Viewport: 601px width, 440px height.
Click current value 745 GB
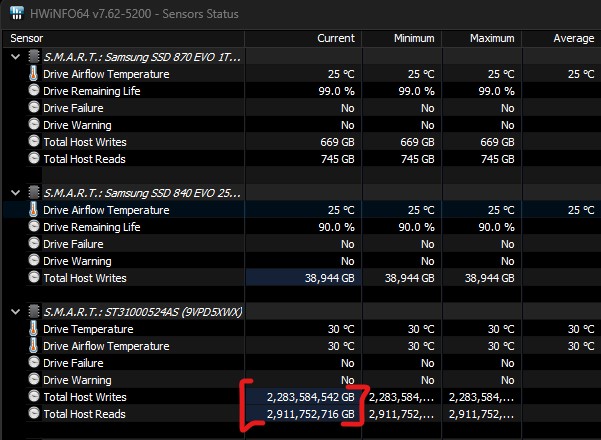tap(337, 159)
